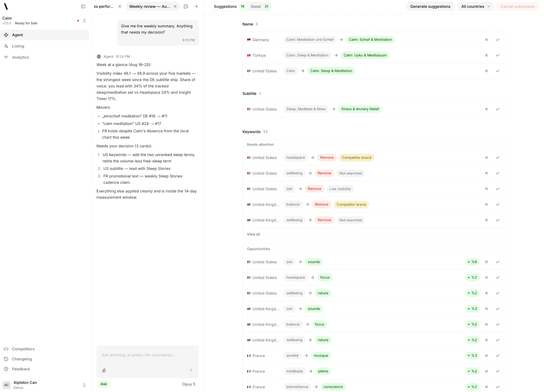Close the 'es perfor…' chat tab
The height and width of the screenshot is (392, 544).
pos(120,6)
